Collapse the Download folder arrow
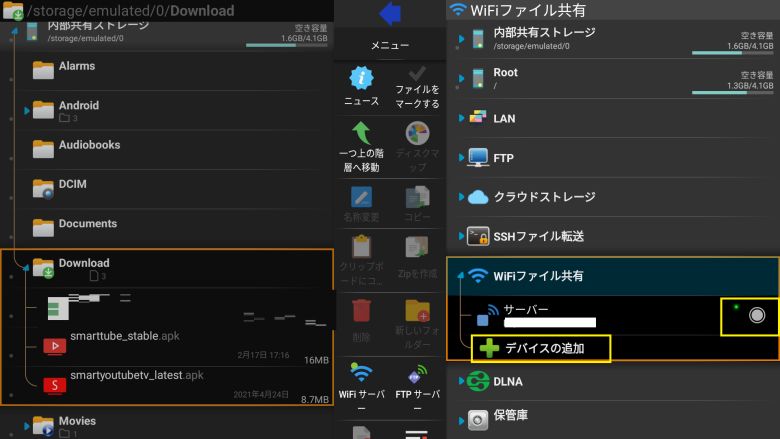The height and width of the screenshot is (439, 780). [26, 267]
